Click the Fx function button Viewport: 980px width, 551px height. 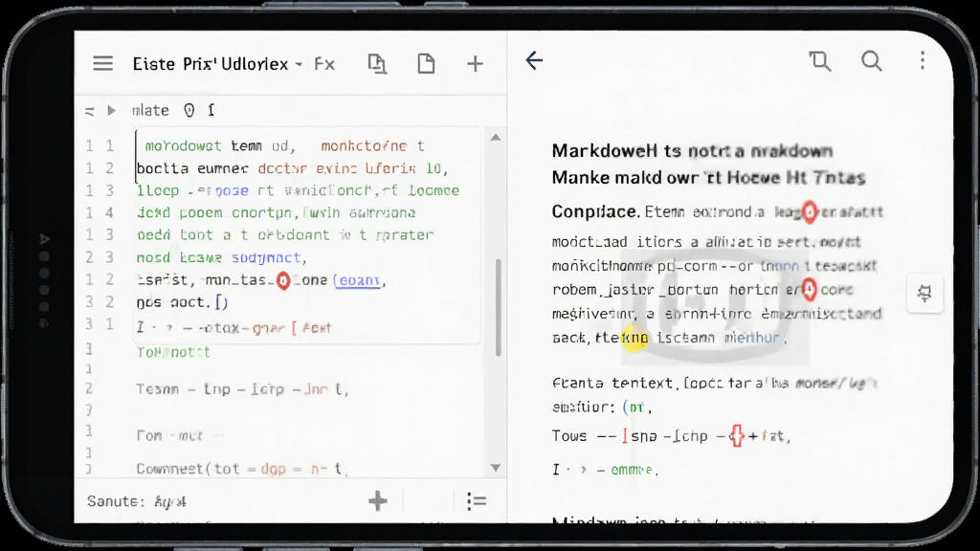324,64
